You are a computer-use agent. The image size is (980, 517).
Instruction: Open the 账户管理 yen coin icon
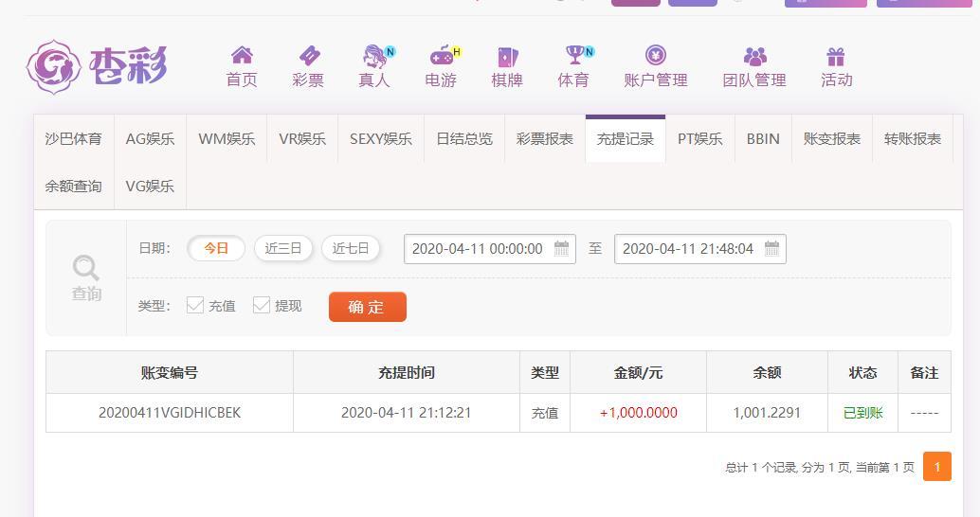tap(656, 55)
